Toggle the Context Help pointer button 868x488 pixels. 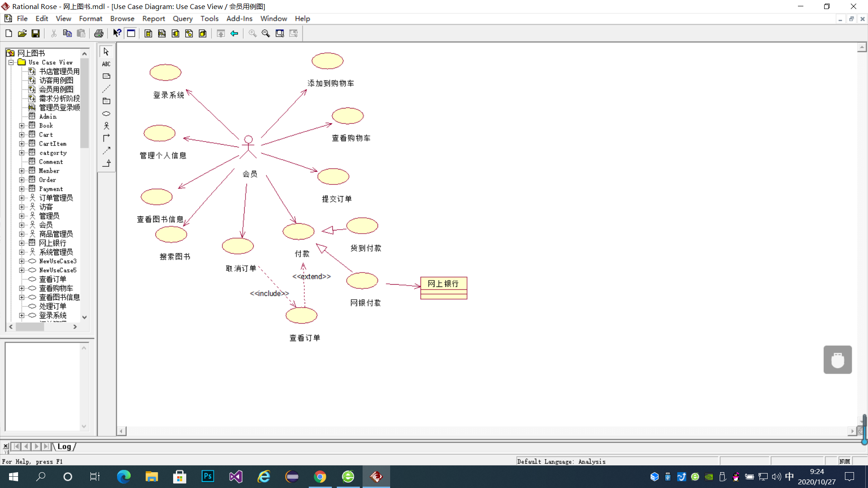pyautogui.click(x=117, y=33)
